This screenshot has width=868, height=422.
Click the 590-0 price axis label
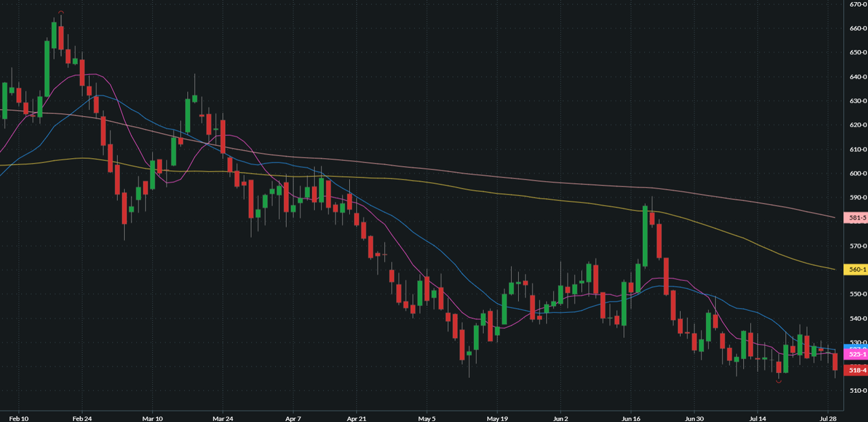click(x=858, y=197)
